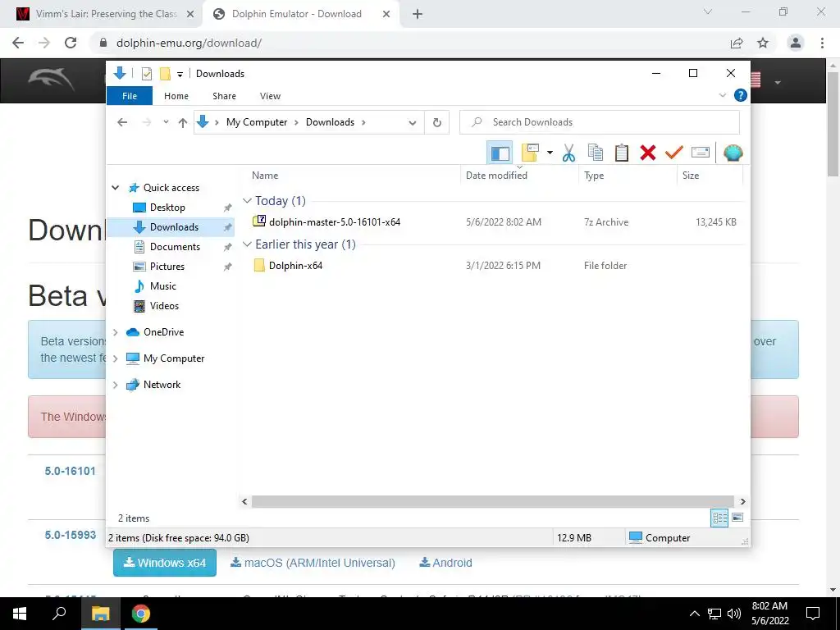Click the red X Delete icon
This screenshot has width=840, height=630.
(x=648, y=153)
